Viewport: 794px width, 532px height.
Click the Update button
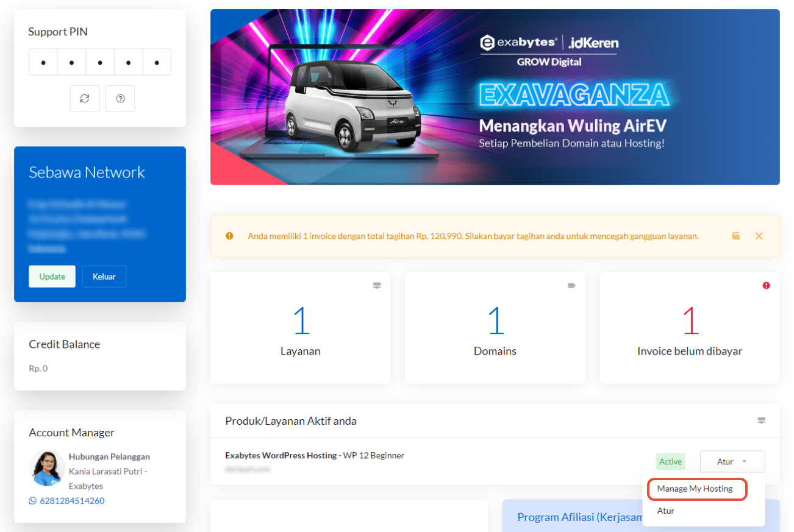(x=52, y=276)
